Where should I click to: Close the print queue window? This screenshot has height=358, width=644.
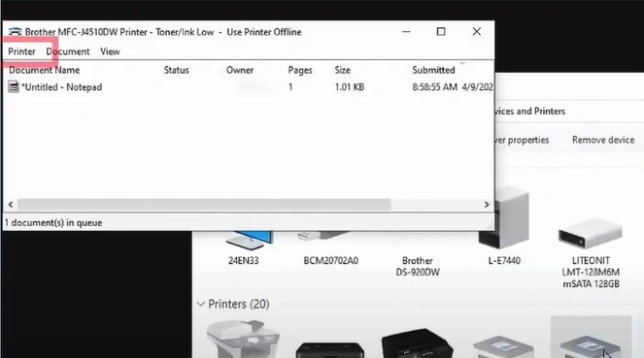pos(476,32)
